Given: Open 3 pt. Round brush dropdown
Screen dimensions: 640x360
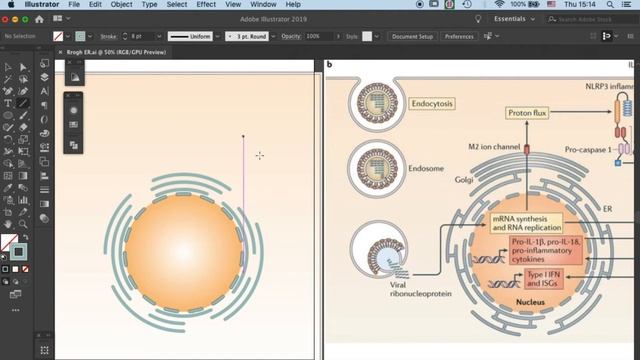Looking at the screenshot, I should (273, 36).
